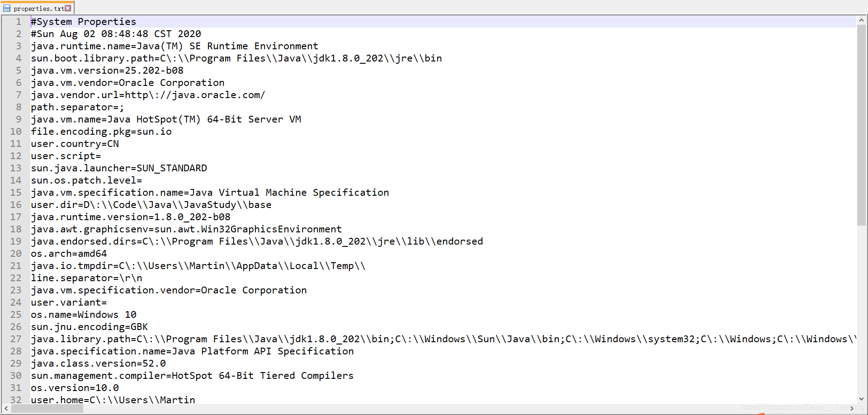This screenshot has width=868, height=415.
Task: Click the user.dir JavaStudy line
Action: (151, 205)
